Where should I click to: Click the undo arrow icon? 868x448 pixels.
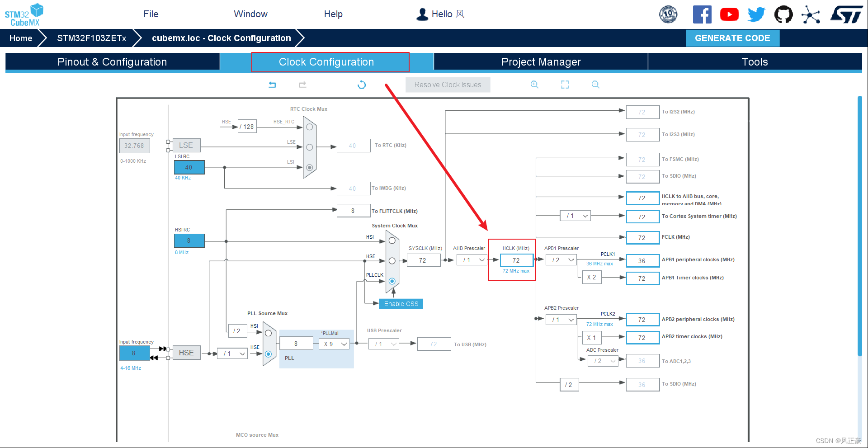tap(272, 85)
